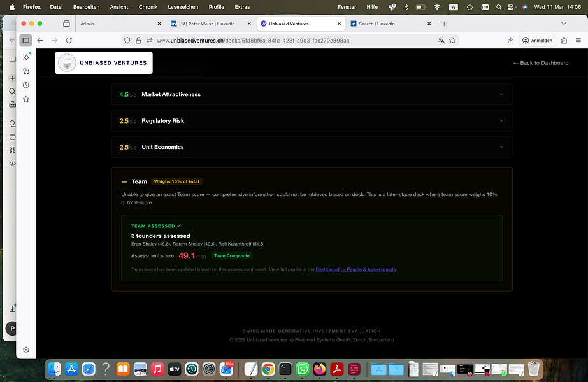The height and width of the screenshot is (382, 588).
Task: Click the tracking protection shield icon
Action: 127,41
